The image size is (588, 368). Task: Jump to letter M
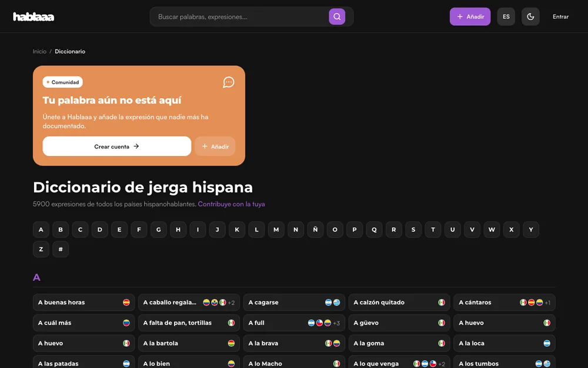pos(276,230)
